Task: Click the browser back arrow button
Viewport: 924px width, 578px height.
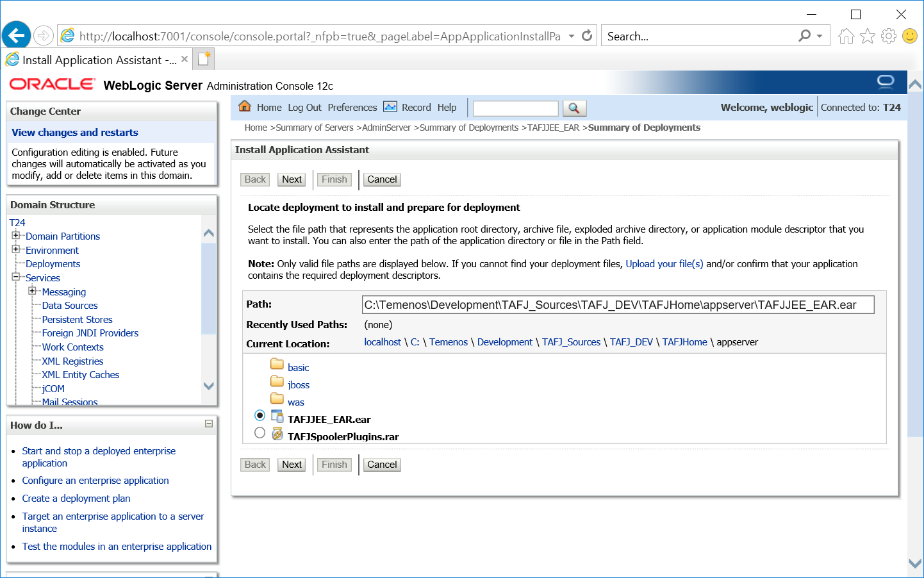Action: (x=16, y=35)
